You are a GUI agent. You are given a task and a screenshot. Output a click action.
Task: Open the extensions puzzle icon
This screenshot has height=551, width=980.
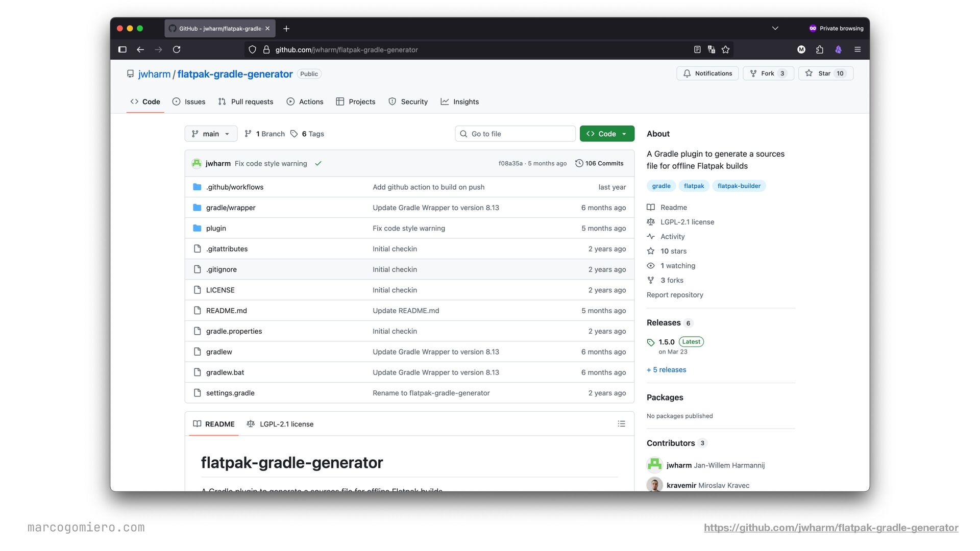[x=820, y=49]
